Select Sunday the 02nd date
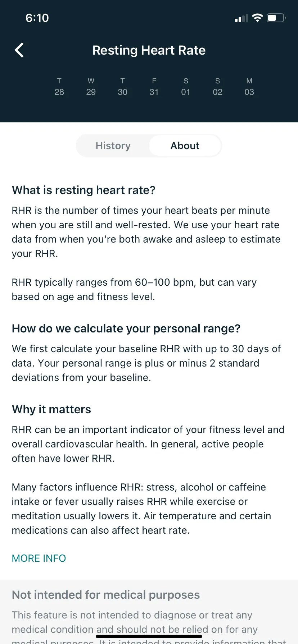Image resolution: width=298 pixels, height=644 pixels. click(217, 87)
